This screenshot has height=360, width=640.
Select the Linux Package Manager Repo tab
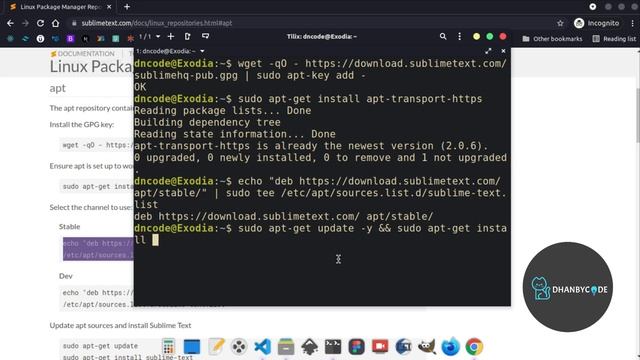coord(60,7)
